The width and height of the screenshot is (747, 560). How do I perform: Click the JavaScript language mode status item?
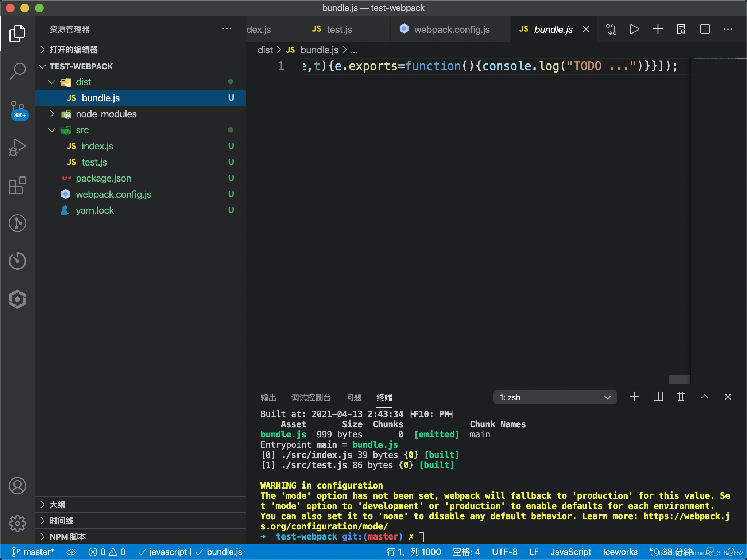pyautogui.click(x=571, y=552)
